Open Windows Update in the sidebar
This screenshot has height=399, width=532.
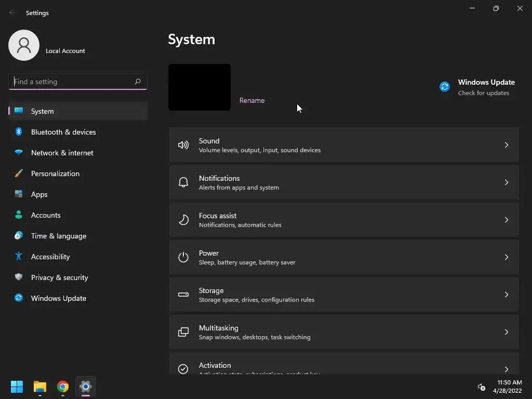(78, 298)
